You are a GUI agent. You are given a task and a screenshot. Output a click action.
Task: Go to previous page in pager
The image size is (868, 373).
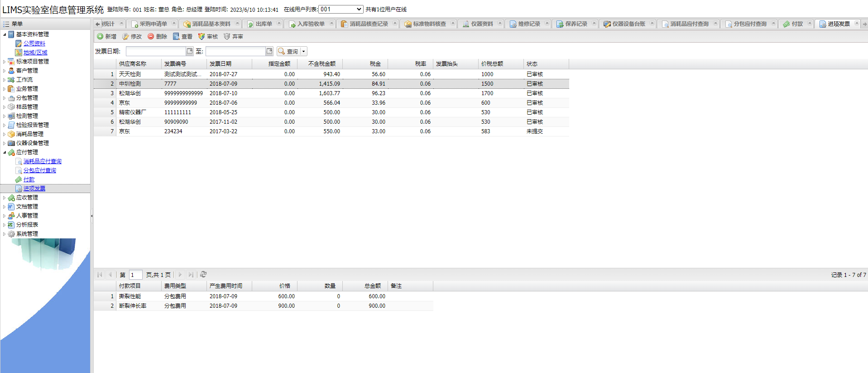click(x=110, y=274)
